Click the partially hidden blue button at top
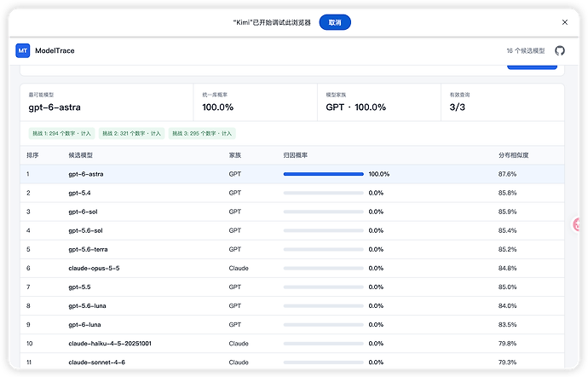Viewport: 588px width, 377px height. coord(532,67)
